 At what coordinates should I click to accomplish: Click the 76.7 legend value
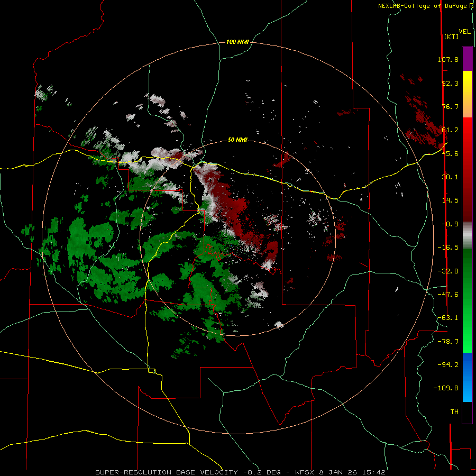(x=450, y=106)
